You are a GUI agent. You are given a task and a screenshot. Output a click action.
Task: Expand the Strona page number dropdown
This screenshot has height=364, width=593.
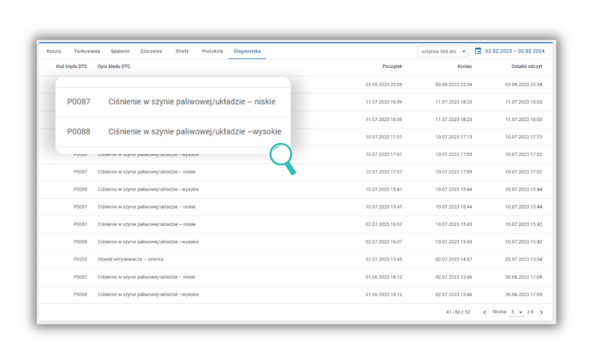pyautogui.click(x=517, y=313)
